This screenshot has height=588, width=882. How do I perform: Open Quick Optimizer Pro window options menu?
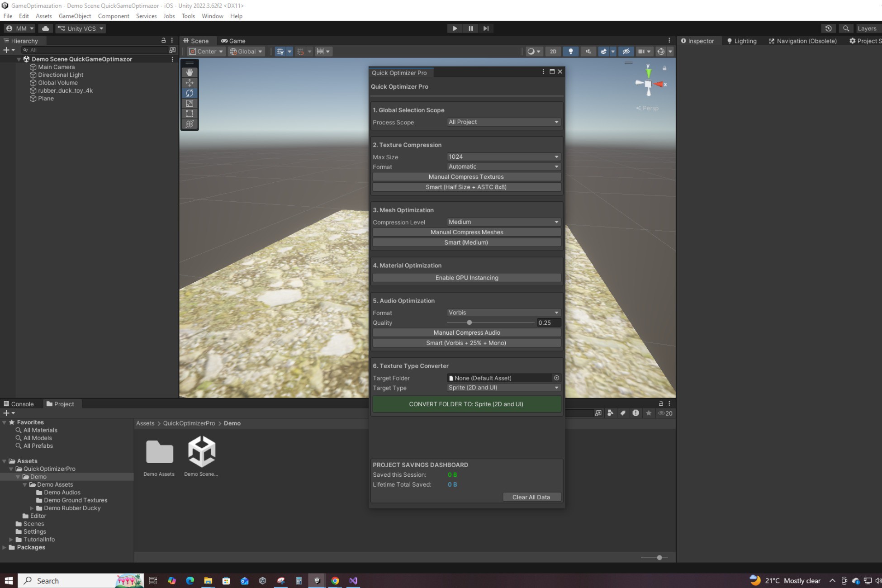pos(543,71)
